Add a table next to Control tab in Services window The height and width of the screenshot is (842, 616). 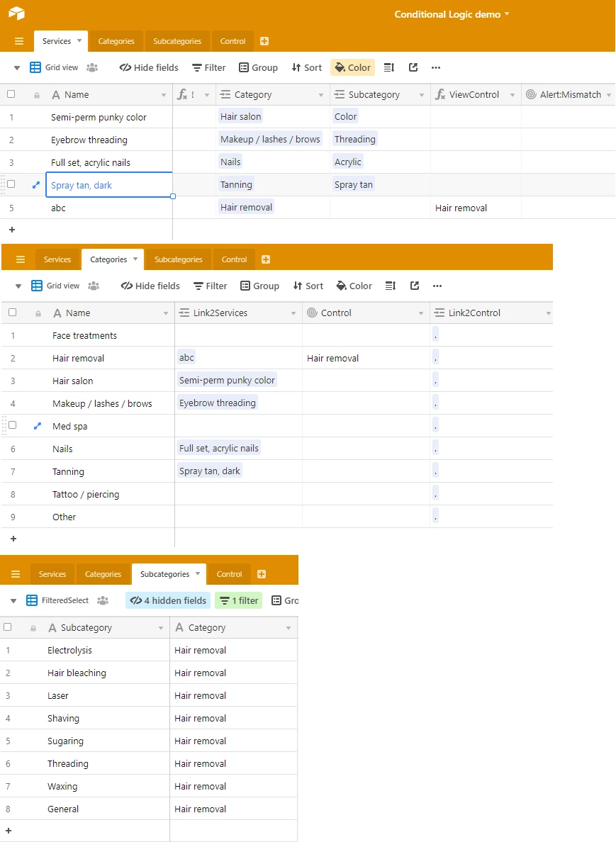[x=264, y=41]
